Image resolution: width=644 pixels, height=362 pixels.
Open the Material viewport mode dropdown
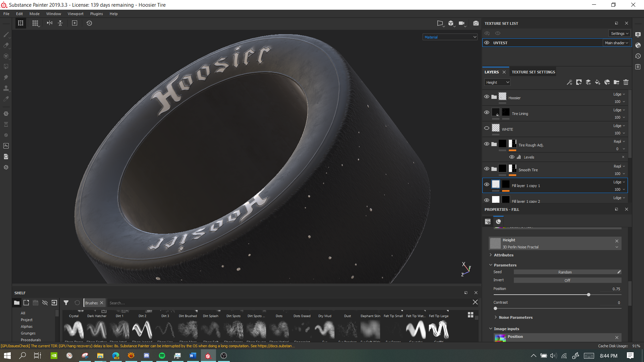click(x=450, y=37)
